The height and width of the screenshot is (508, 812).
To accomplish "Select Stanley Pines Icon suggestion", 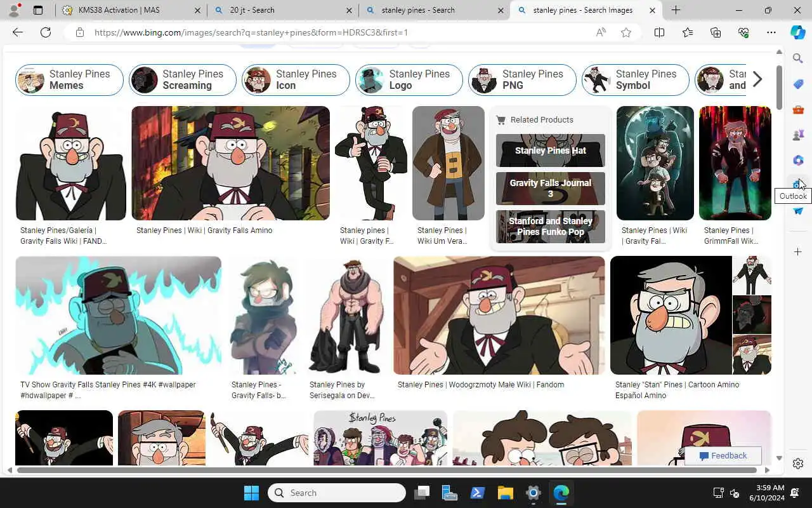I will point(296,80).
